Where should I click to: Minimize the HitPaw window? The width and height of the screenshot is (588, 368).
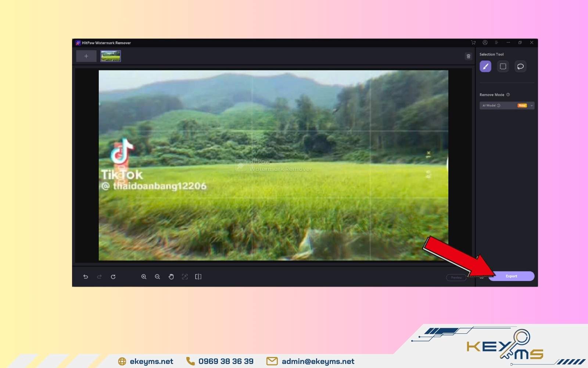[x=508, y=43]
